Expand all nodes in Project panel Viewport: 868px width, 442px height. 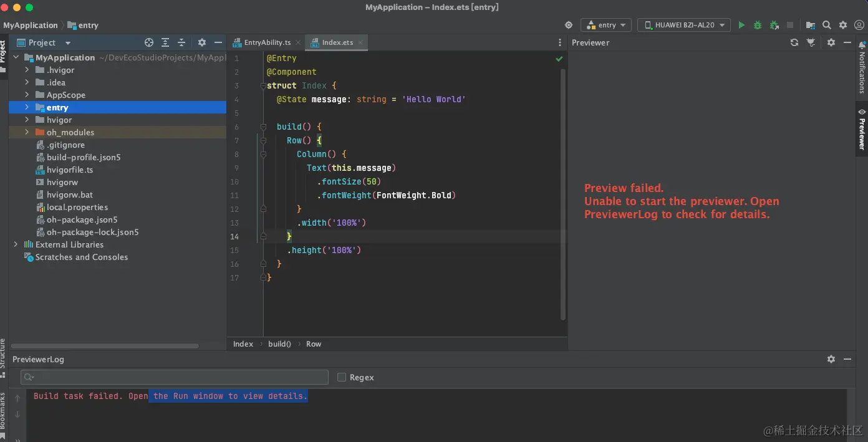click(x=165, y=42)
